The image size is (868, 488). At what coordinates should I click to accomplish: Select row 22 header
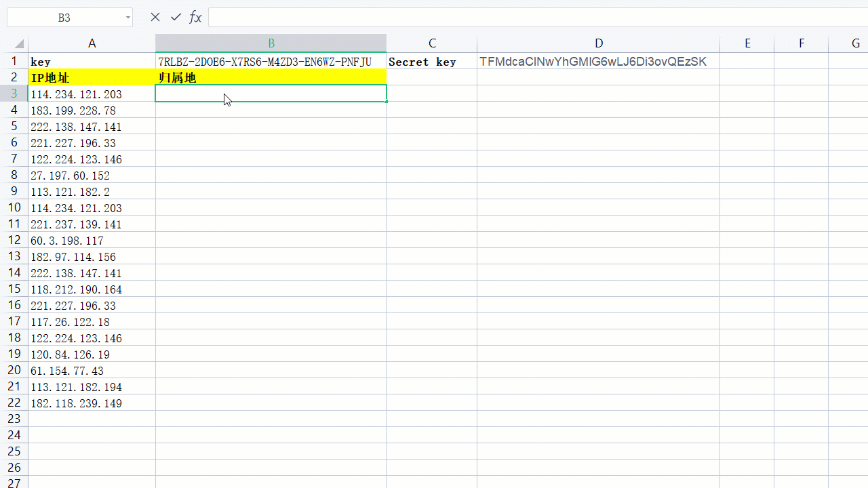click(x=14, y=403)
